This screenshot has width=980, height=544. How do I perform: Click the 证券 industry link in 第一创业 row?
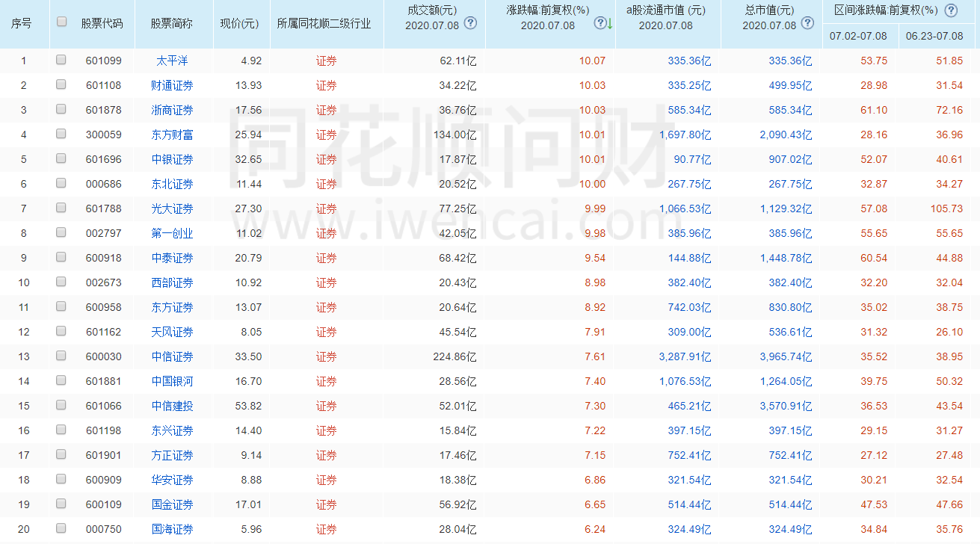[327, 233]
